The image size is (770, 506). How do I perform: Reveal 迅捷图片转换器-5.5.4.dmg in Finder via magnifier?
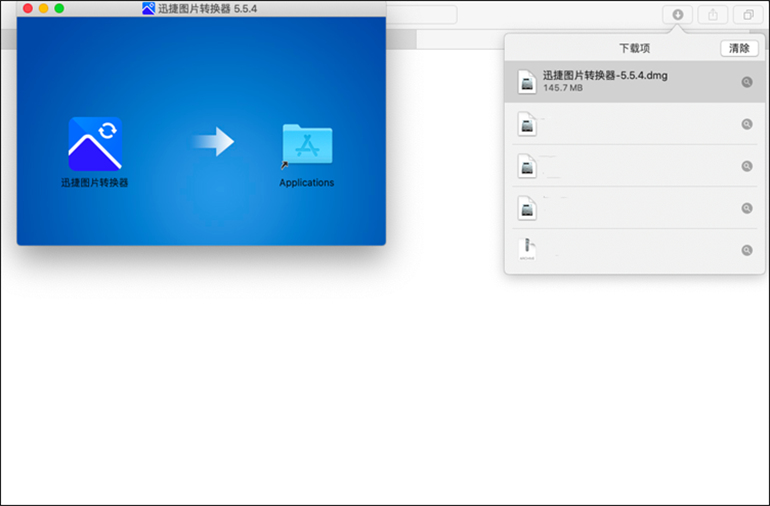point(746,82)
